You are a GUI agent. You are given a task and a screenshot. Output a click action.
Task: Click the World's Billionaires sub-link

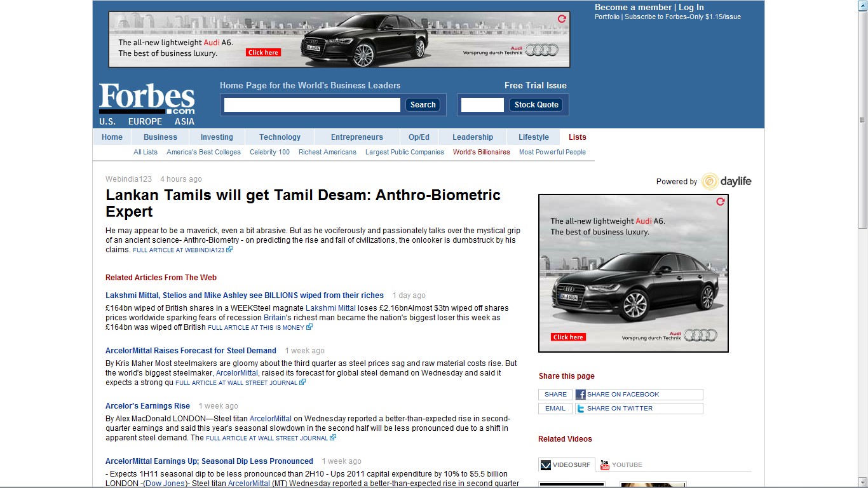point(481,152)
